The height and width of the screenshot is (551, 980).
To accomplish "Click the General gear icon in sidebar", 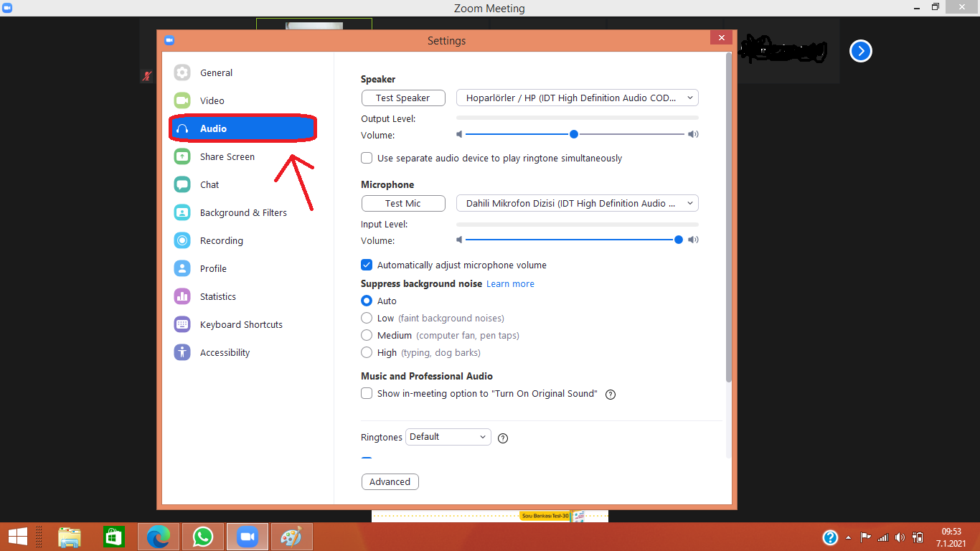I will (x=182, y=72).
